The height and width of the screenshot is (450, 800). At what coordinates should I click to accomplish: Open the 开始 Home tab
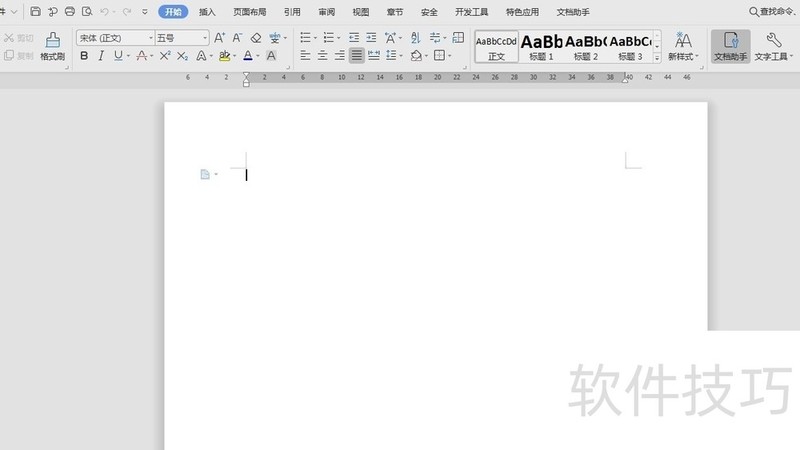point(173,12)
